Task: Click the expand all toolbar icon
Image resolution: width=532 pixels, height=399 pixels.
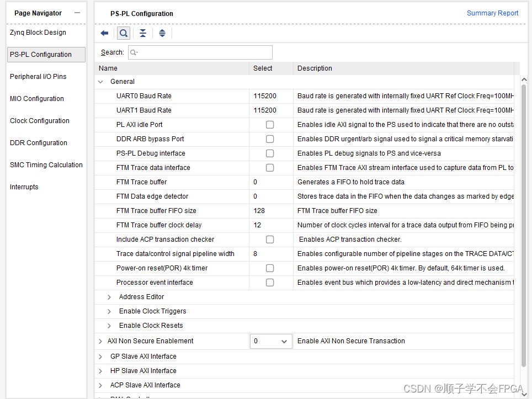Action: point(162,33)
